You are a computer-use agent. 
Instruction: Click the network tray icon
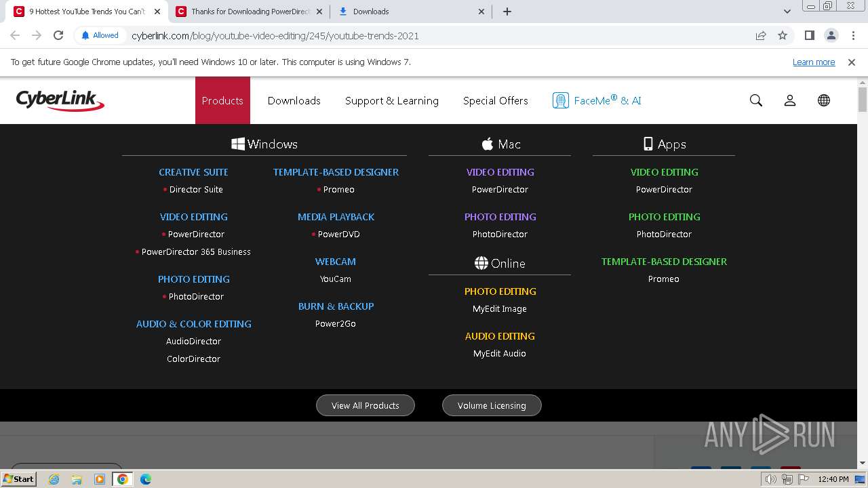click(x=787, y=479)
